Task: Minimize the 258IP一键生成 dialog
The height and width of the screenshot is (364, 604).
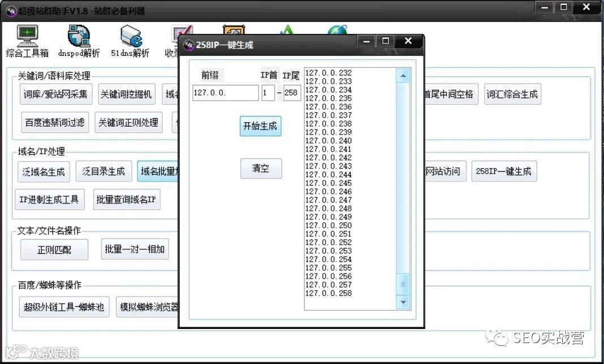Action: pos(366,41)
